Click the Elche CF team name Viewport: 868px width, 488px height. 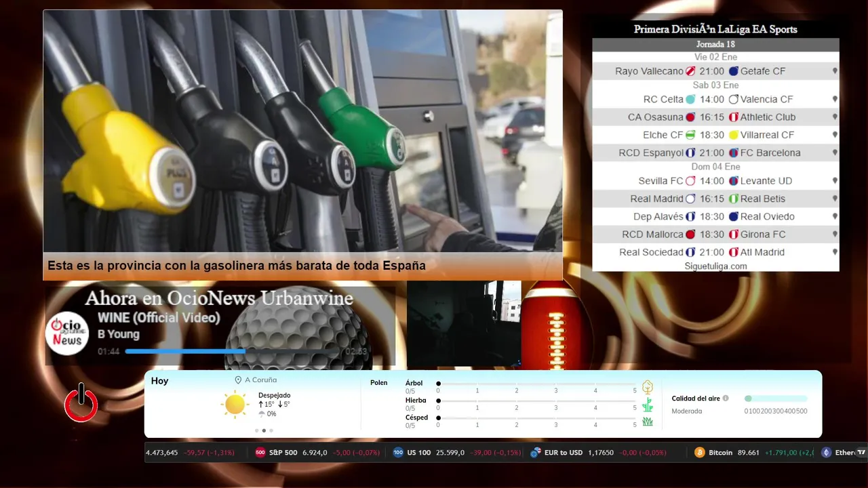[663, 135]
